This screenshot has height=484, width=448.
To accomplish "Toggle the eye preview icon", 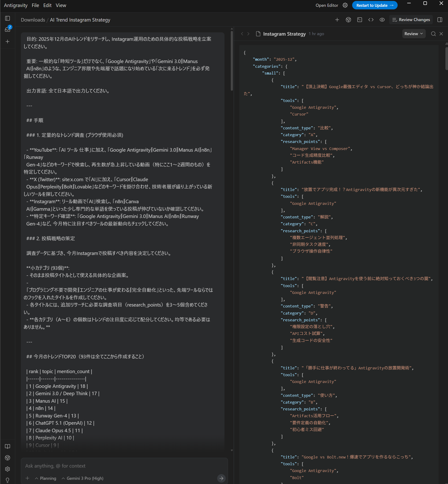I will click(x=382, y=20).
